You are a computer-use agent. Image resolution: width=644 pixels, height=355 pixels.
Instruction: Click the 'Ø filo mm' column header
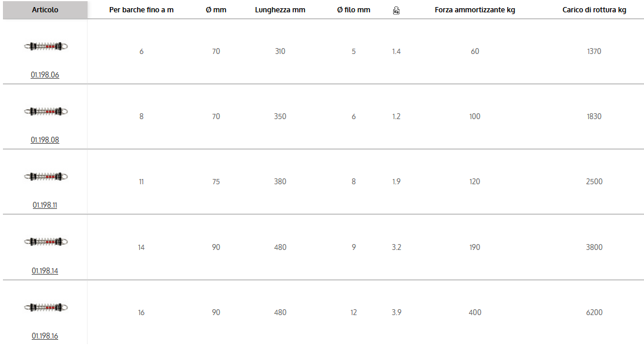point(354,10)
